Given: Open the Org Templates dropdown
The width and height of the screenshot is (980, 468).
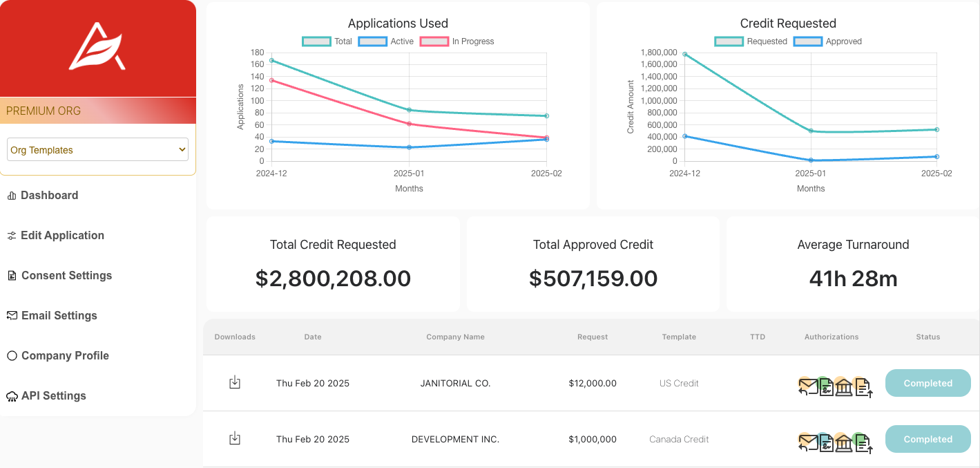Looking at the screenshot, I should coord(97,150).
